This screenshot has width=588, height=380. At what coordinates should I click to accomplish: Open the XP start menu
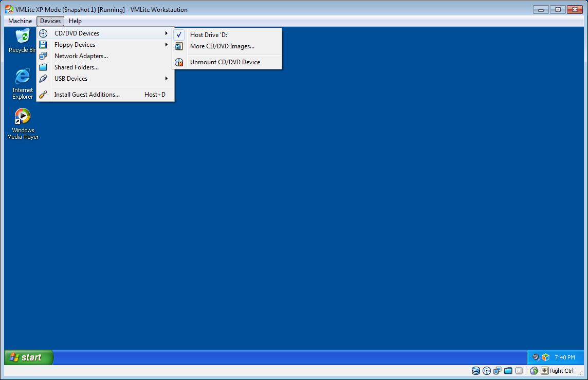pyautogui.click(x=28, y=357)
